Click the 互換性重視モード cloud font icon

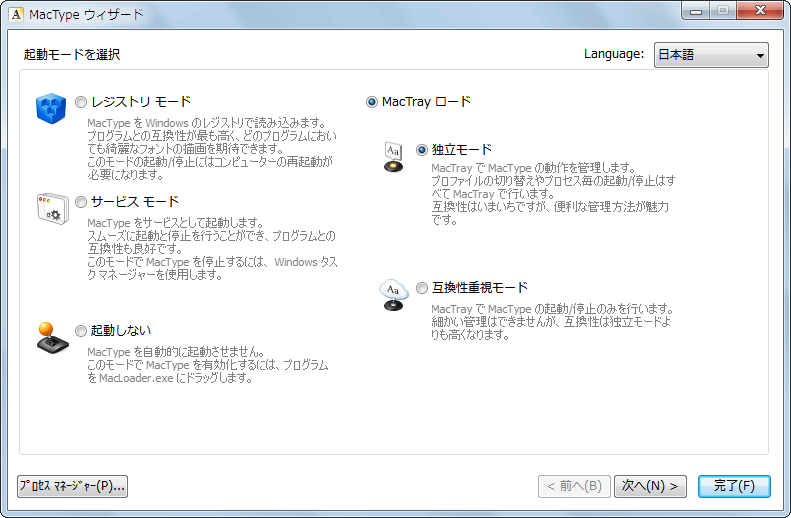tap(393, 295)
